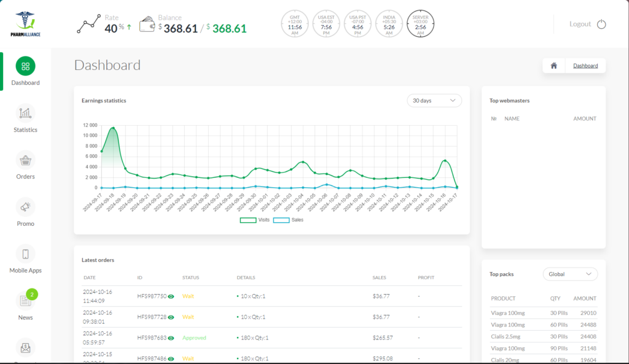Click order ID HFS987486
629x364 pixels.
pyautogui.click(x=152, y=358)
